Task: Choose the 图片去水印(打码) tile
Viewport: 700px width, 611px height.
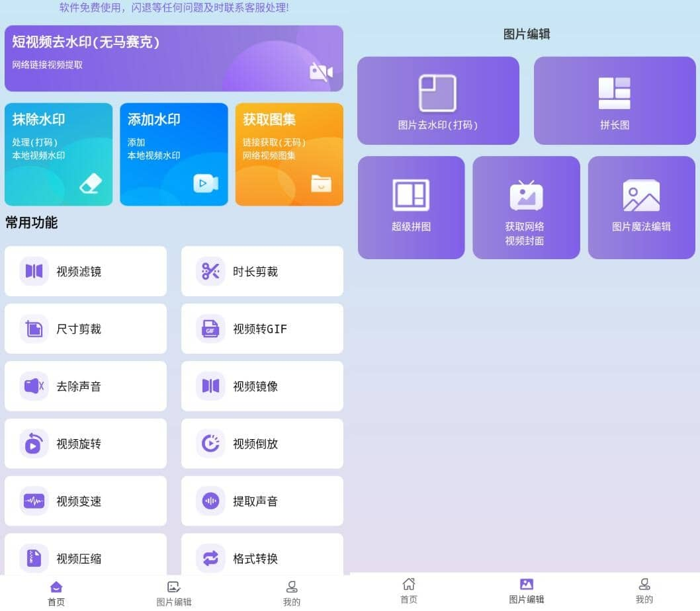Action: point(438,101)
